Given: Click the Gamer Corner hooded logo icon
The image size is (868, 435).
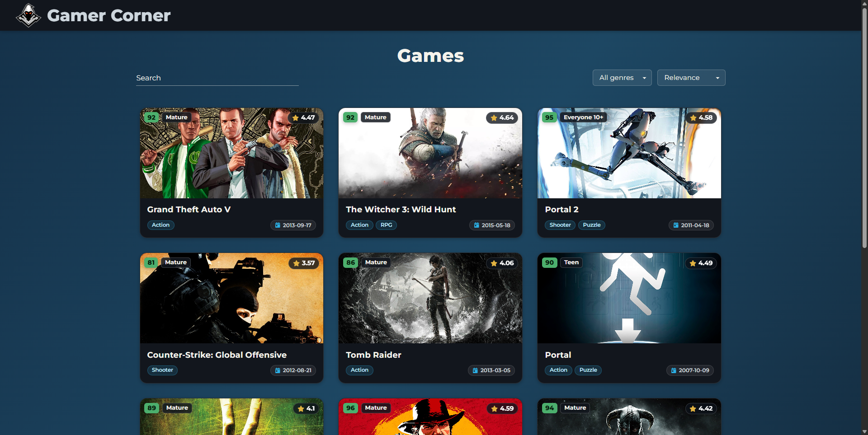Looking at the screenshot, I should click(x=28, y=15).
